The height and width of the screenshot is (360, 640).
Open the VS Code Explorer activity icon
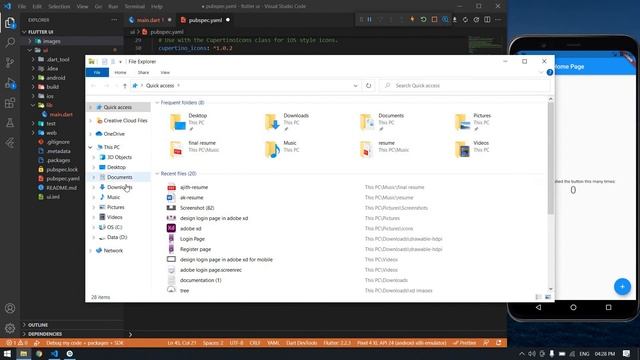tap(10, 22)
